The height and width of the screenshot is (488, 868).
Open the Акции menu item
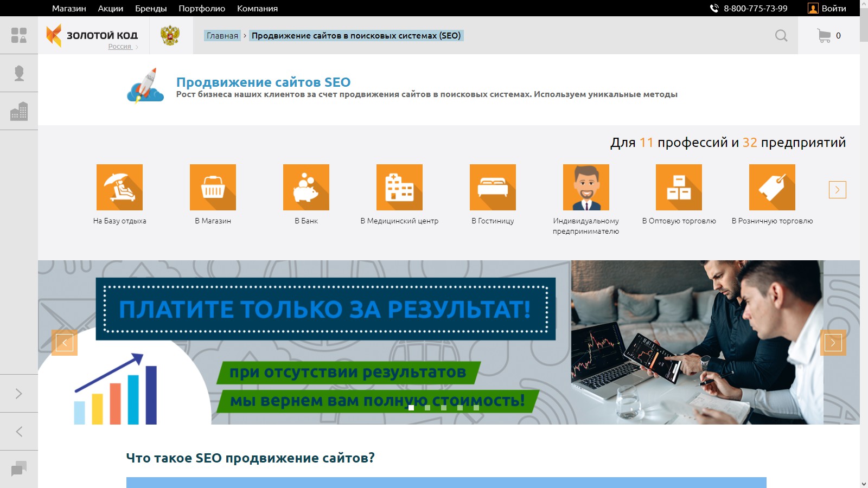111,9
